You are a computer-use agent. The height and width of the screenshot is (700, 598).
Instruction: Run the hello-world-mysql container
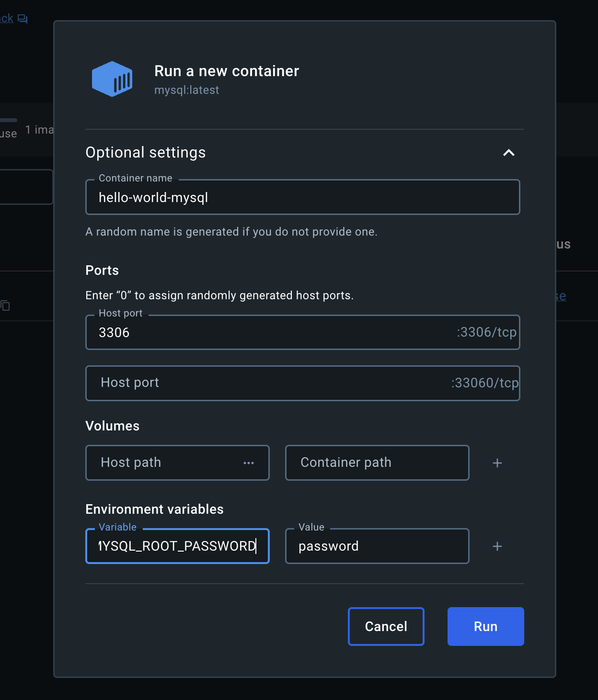485,626
